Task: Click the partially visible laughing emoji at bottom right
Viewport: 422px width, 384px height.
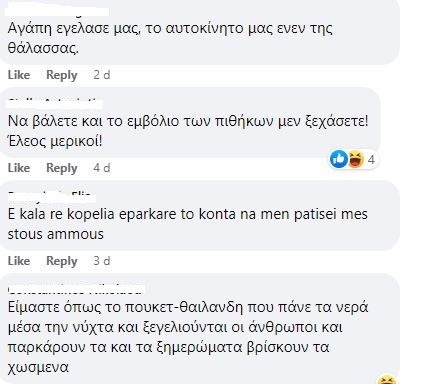Action: coord(387,379)
